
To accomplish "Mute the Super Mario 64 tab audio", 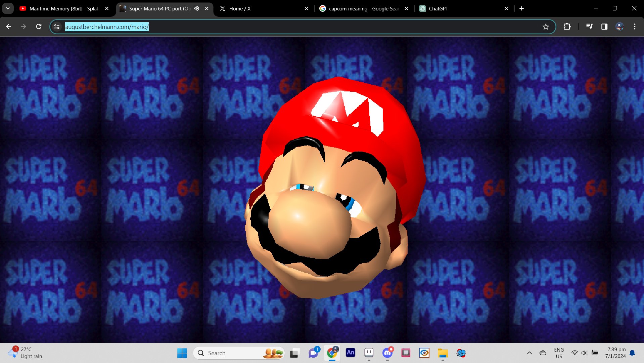I will (x=197, y=8).
